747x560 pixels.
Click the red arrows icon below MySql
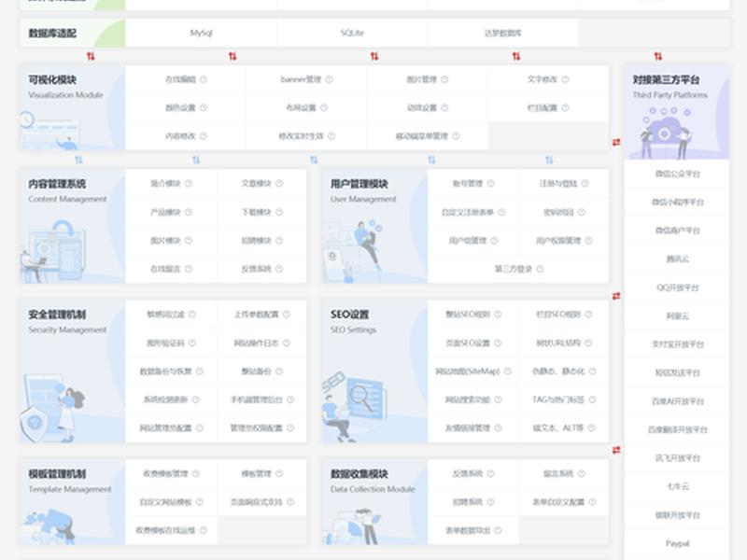tap(233, 56)
